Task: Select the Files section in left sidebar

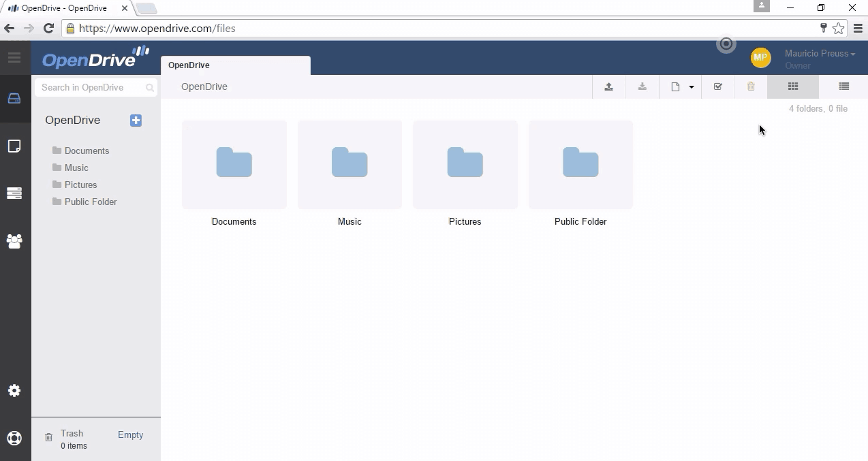Action: pyautogui.click(x=14, y=97)
